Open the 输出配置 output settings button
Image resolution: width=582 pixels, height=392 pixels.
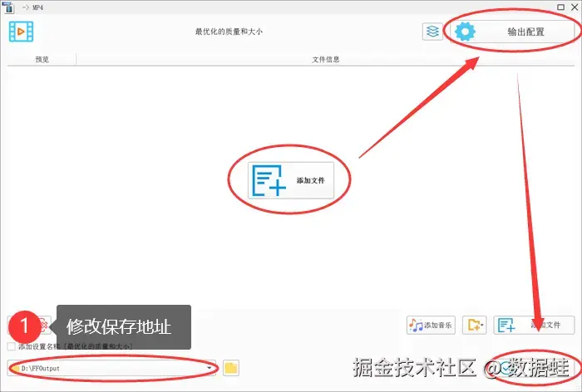pyautogui.click(x=511, y=32)
